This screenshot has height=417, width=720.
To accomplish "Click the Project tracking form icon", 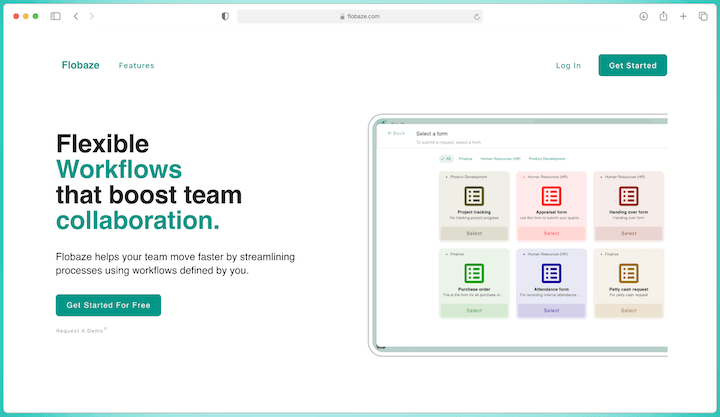I will coord(474,196).
